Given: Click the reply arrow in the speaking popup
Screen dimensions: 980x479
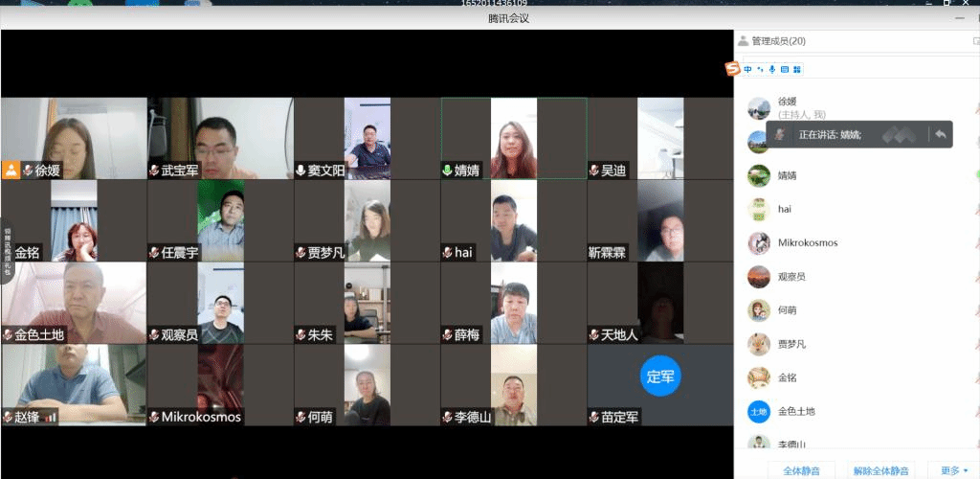Looking at the screenshot, I should click(941, 134).
